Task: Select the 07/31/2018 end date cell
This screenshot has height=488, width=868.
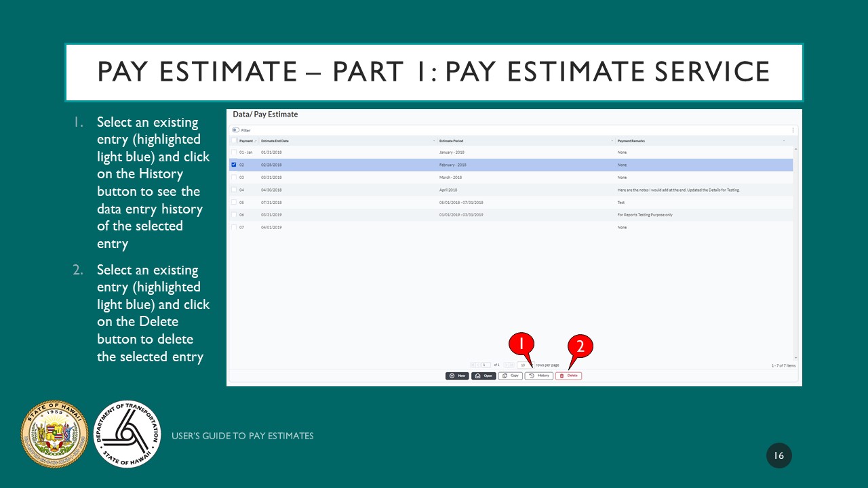Action: [x=271, y=202]
